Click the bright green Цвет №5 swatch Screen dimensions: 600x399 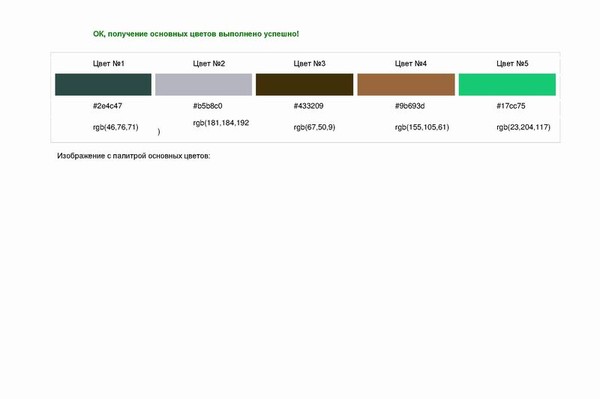point(507,85)
